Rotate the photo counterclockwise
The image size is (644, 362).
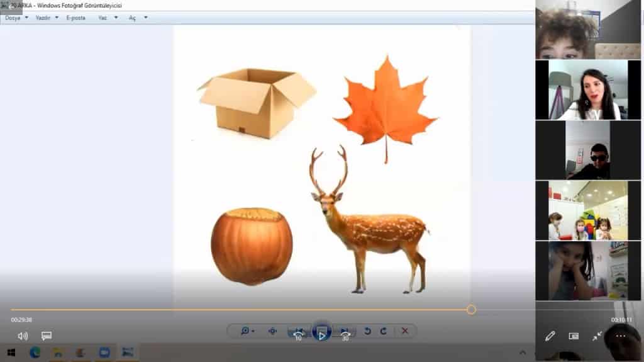click(367, 331)
